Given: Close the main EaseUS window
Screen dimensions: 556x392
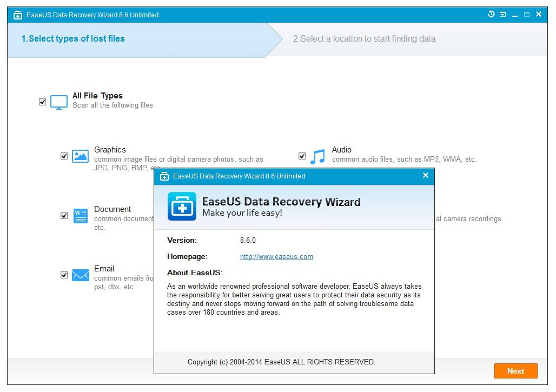Looking at the screenshot, I should [x=539, y=14].
